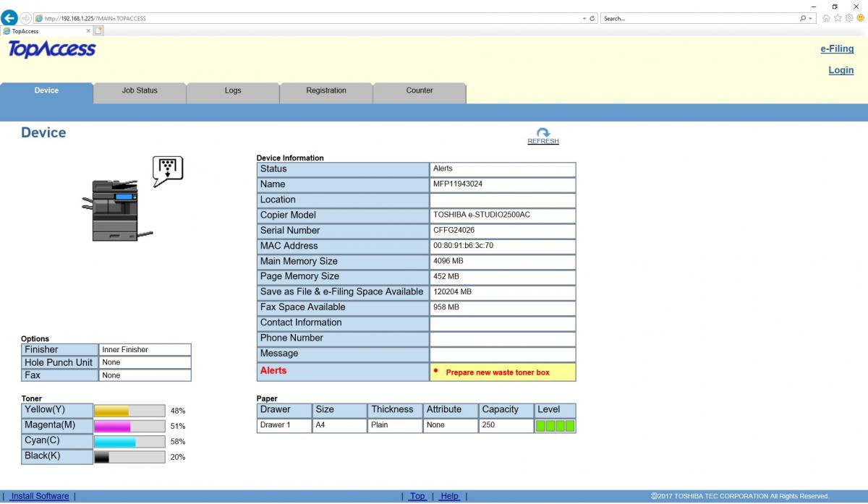Click the 20% black toner percentage
Image resolution: width=868 pixels, height=504 pixels.
pos(178,457)
